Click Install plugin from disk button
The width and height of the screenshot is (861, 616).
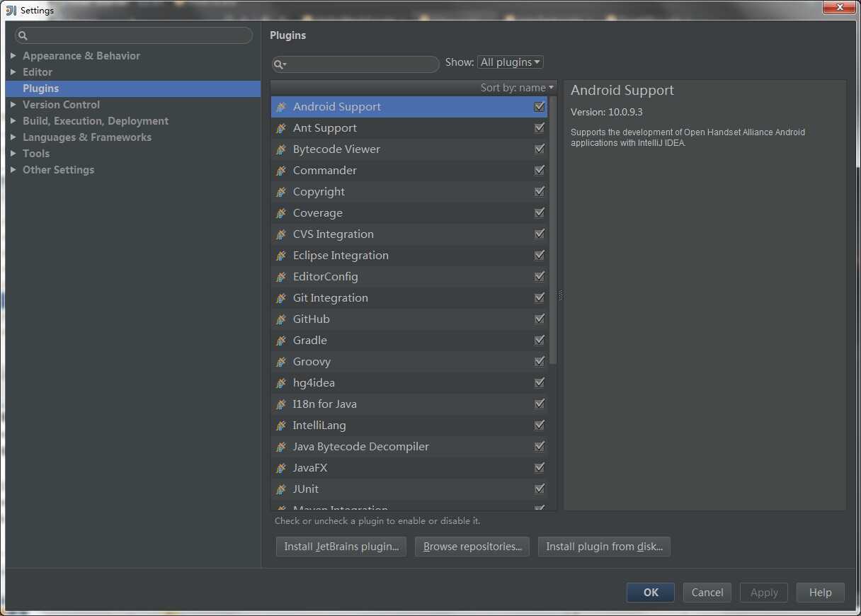pyautogui.click(x=604, y=547)
